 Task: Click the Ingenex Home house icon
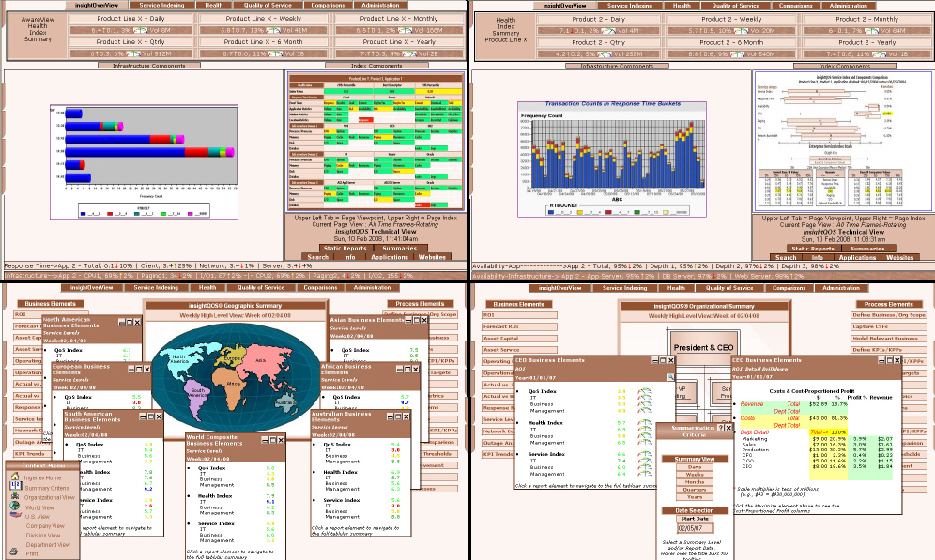click(16, 478)
